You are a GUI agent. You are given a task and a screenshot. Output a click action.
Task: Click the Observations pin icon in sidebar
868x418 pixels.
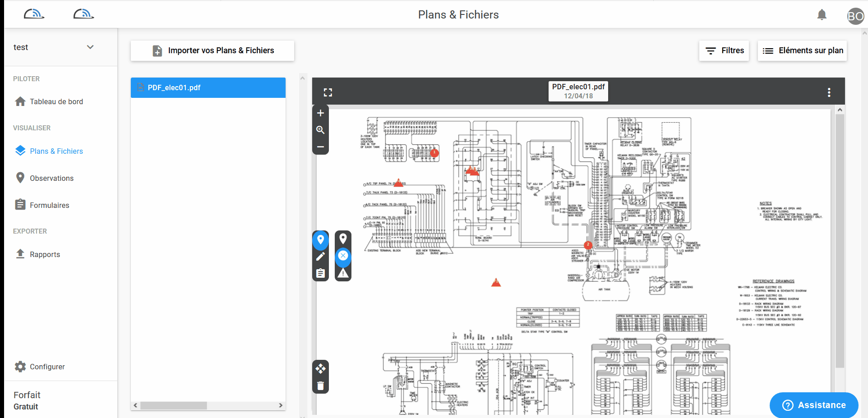tap(20, 178)
